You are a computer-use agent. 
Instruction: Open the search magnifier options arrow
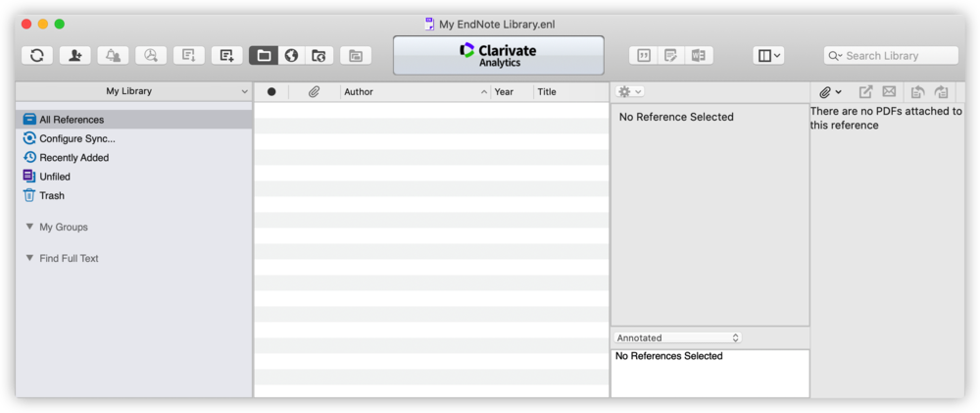click(834, 56)
